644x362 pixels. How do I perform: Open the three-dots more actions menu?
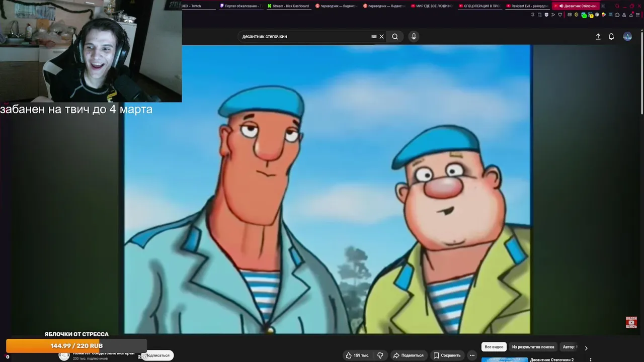(472, 355)
